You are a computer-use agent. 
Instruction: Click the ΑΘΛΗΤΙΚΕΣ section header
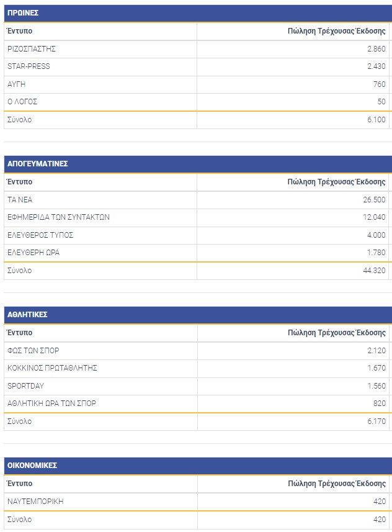(x=27, y=315)
